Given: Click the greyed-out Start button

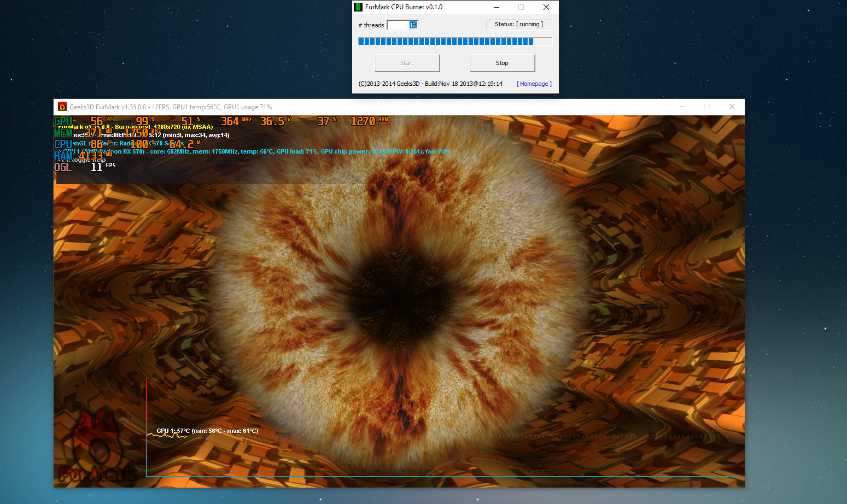Looking at the screenshot, I should tap(407, 63).
